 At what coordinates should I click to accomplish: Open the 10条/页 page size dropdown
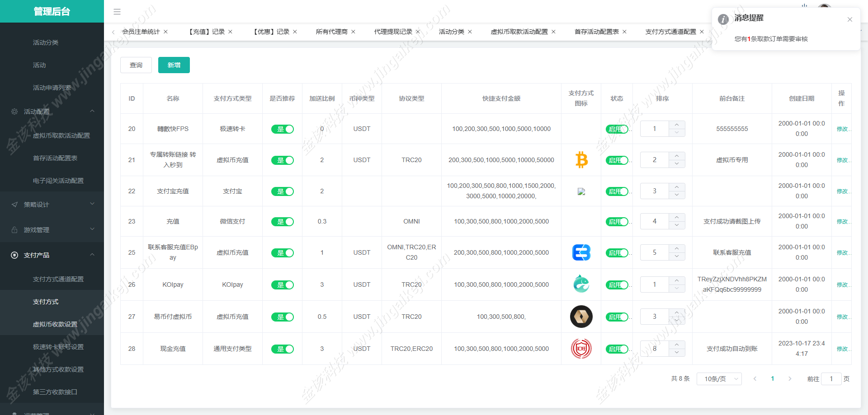point(719,379)
